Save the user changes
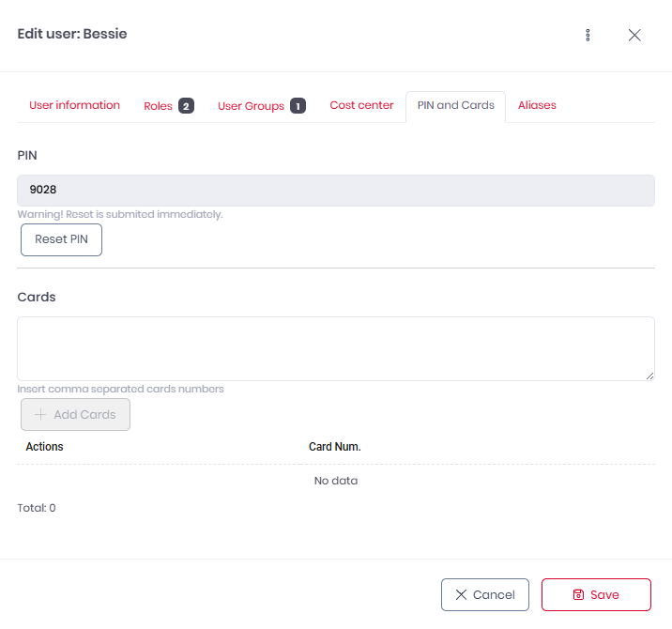Viewport: 672px width, 629px height. (596, 595)
